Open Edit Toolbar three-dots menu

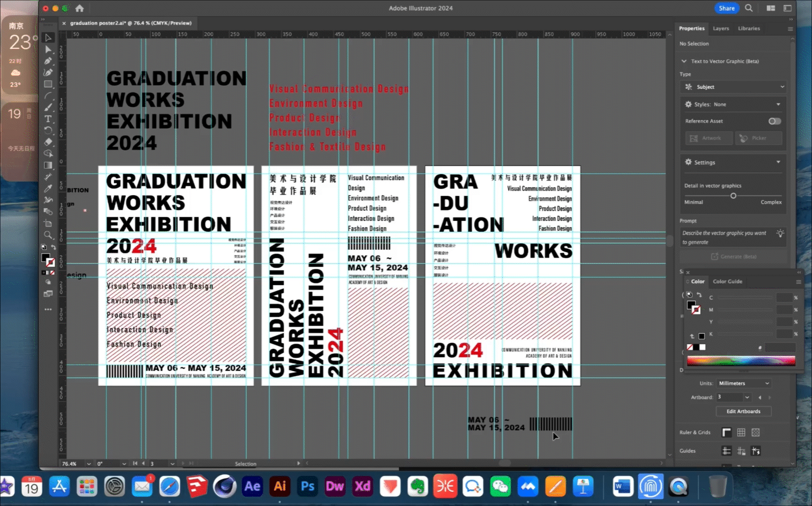[x=48, y=309]
